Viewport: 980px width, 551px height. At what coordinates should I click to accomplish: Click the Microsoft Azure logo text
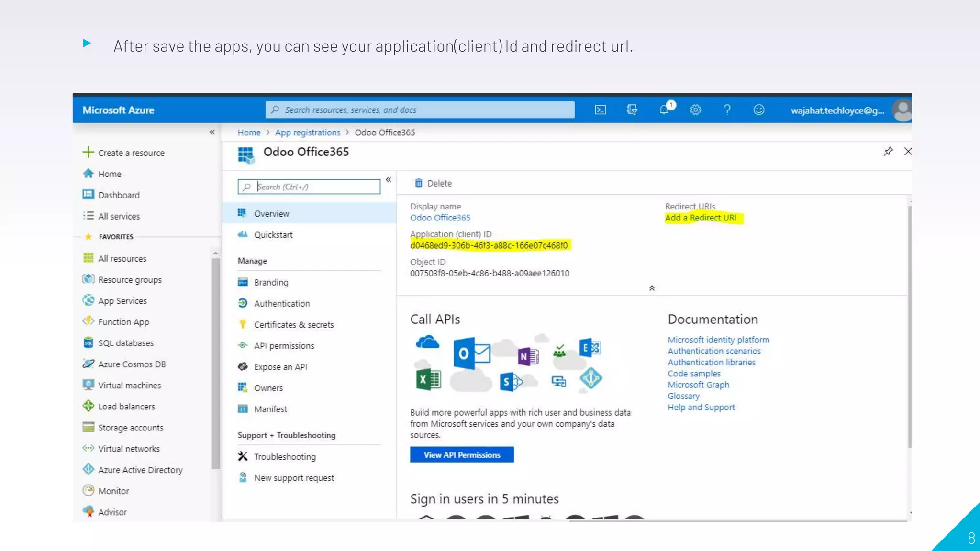[x=118, y=110]
